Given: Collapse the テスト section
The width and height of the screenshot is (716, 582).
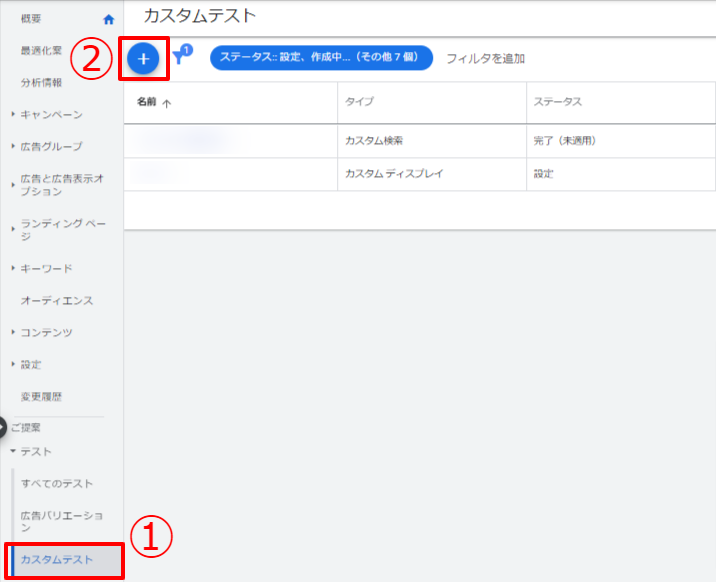Looking at the screenshot, I should [x=13, y=452].
